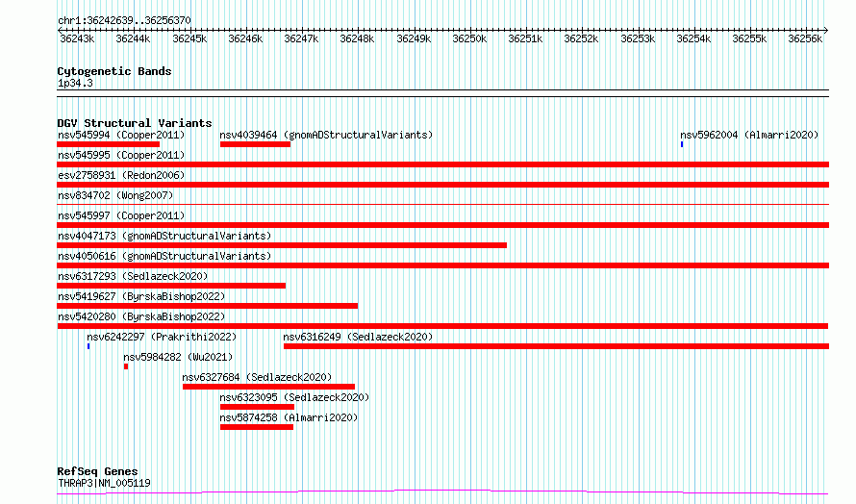
Task: Select the 1p34.3 band label
Action: click(75, 84)
